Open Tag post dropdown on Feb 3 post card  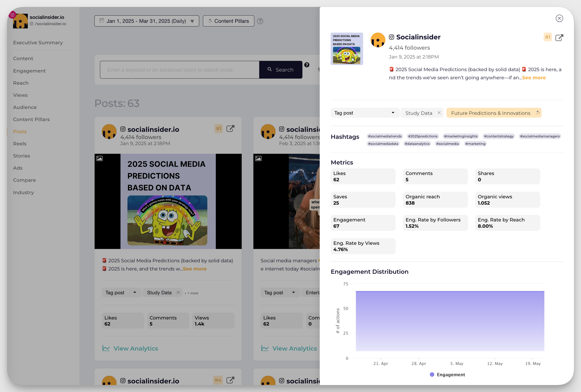tap(280, 292)
